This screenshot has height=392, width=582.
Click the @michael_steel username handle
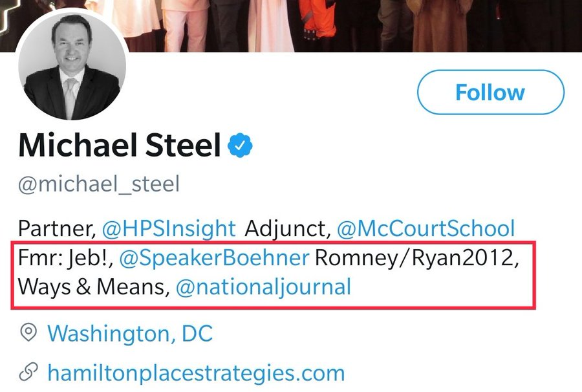click(99, 184)
